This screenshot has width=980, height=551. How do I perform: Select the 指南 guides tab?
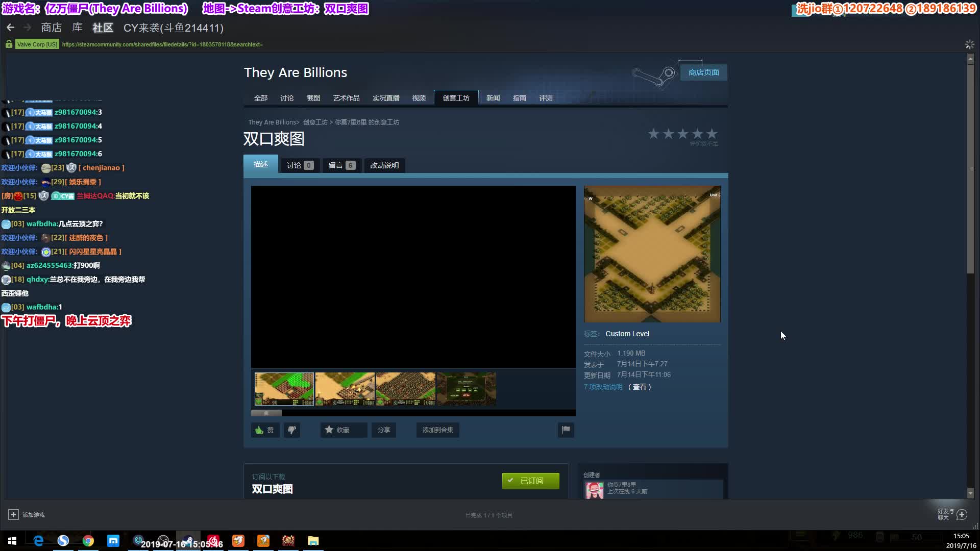pos(520,98)
